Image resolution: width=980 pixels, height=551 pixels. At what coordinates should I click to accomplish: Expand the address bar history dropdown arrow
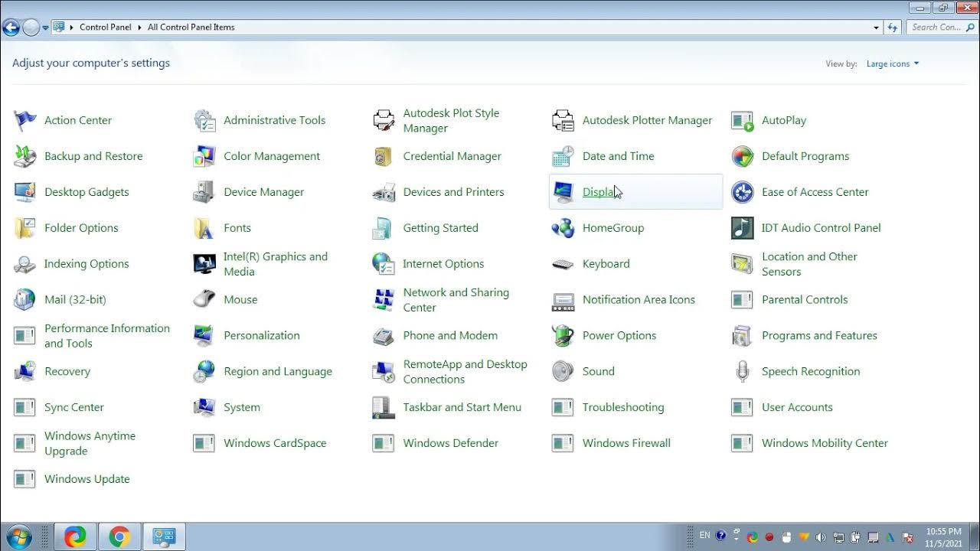coord(877,28)
